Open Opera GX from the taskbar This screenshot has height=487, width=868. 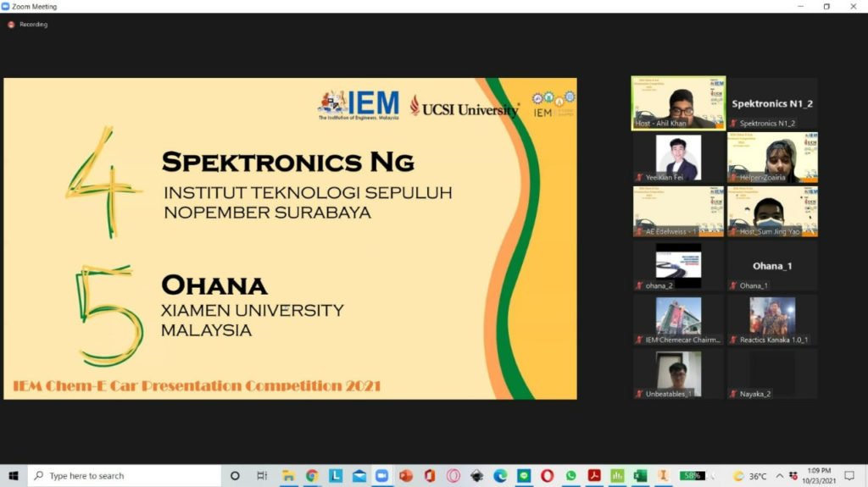tap(453, 476)
